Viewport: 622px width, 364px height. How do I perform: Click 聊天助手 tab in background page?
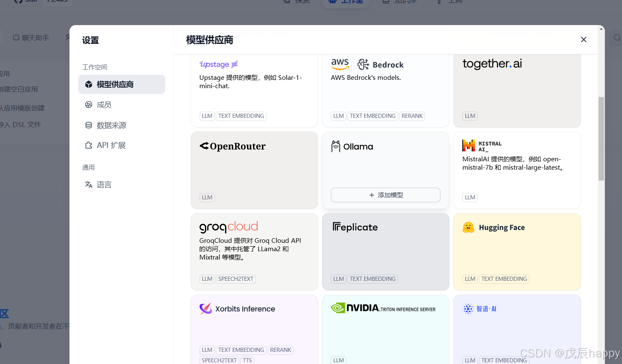click(31, 38)
